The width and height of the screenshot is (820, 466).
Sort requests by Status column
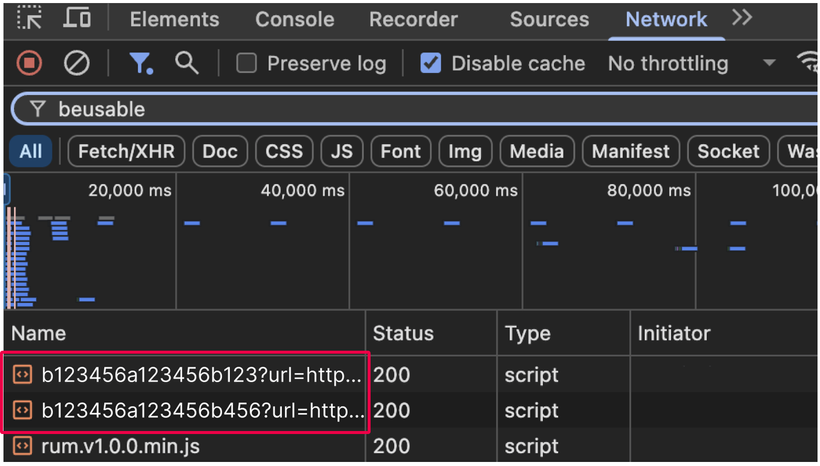pyautogui.click(x=403, y=333)
